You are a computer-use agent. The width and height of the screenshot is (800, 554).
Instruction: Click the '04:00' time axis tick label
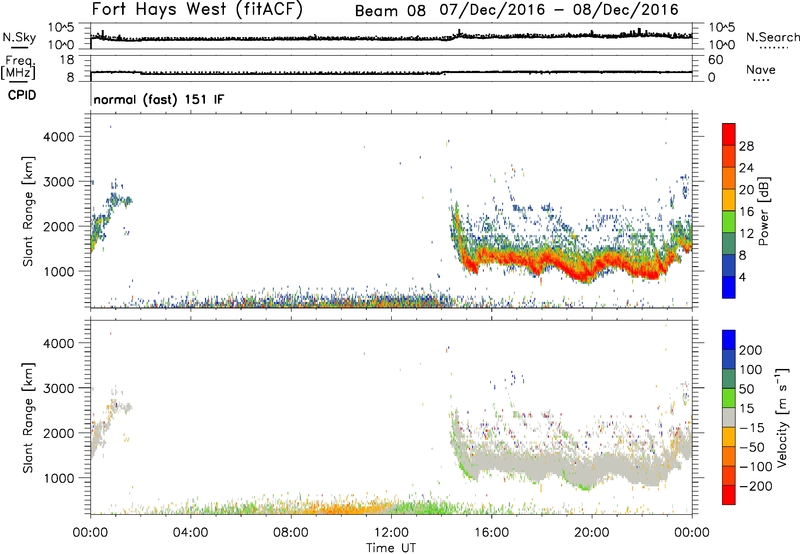pyautogui.click(x=190, y=533)
